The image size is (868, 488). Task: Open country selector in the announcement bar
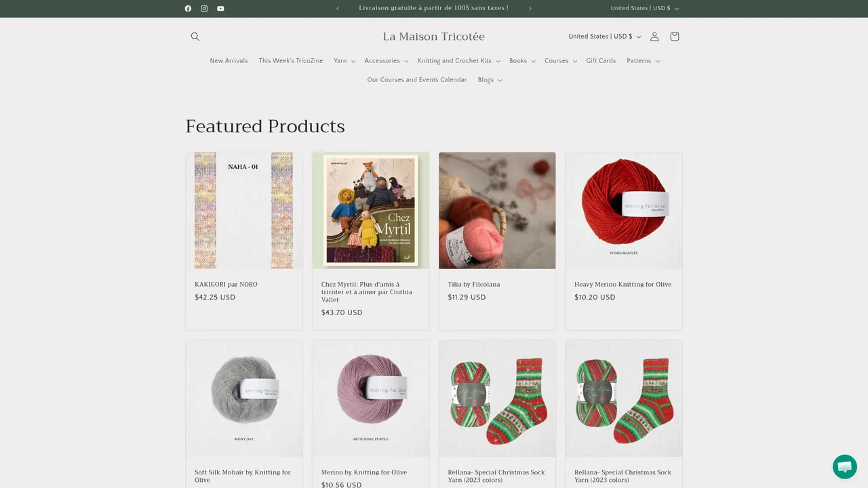click(x=644, y=9)
